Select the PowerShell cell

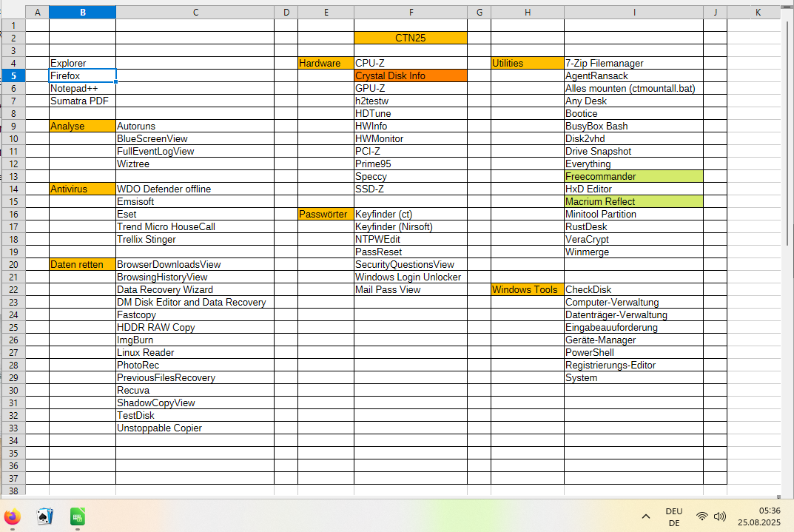(634, 353)
